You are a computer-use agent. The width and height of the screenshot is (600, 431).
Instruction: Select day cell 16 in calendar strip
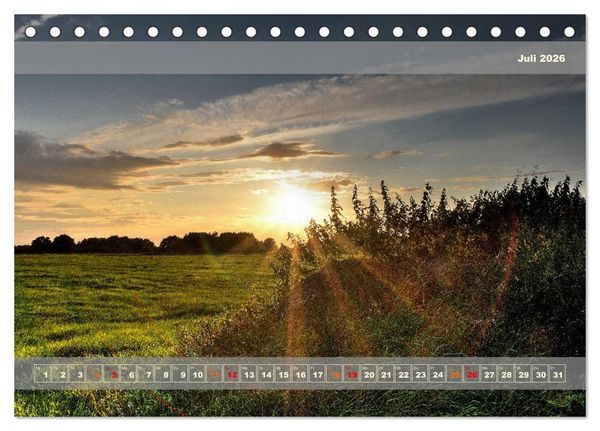(x=300, y=374)
